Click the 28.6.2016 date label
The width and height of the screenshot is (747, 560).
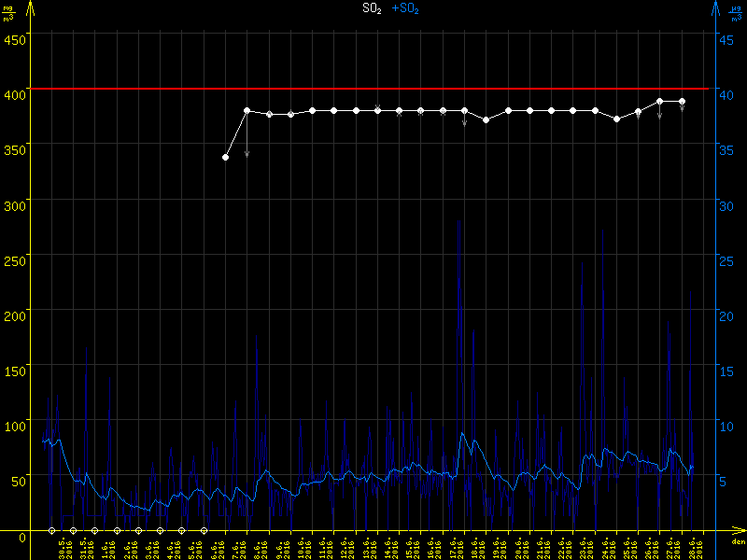tap(692, 547)
